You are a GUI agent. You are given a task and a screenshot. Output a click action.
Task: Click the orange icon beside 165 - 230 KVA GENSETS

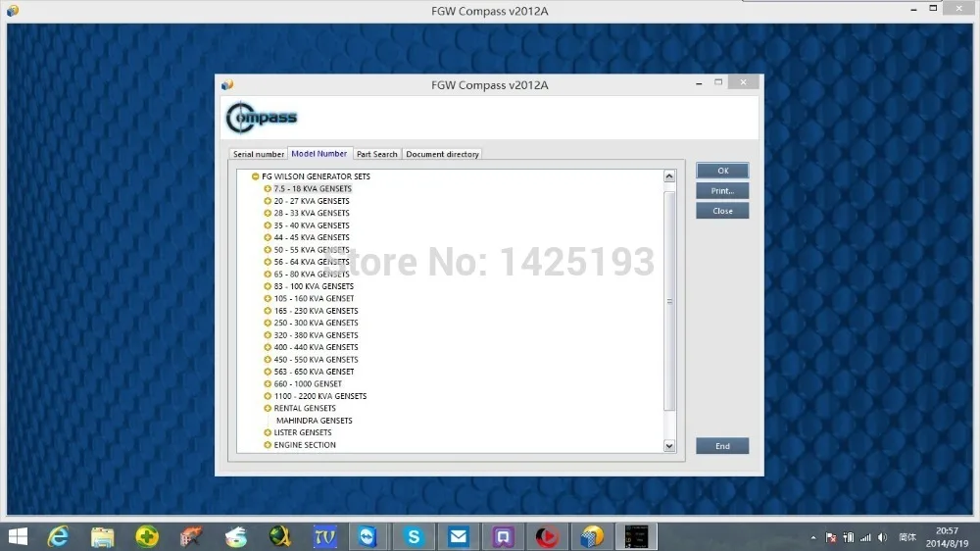click(268, 310)
